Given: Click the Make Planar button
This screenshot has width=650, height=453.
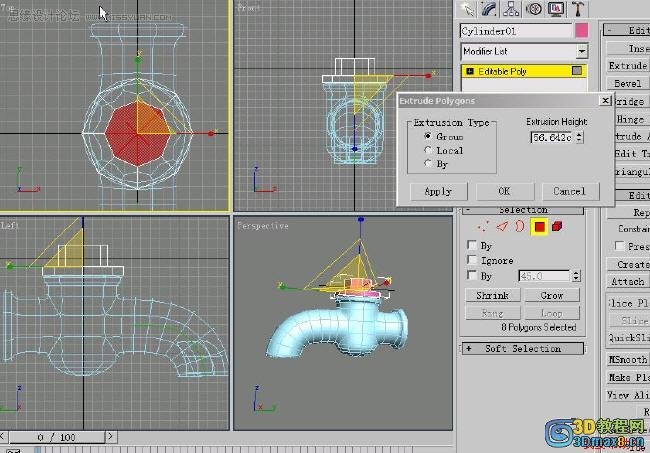Looking at the screenshot, I should pos(628,377).
